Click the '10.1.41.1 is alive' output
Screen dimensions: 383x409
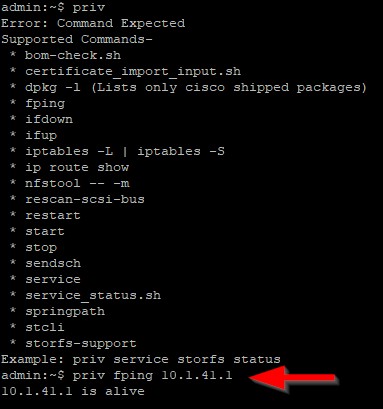[x=73, y=391]
